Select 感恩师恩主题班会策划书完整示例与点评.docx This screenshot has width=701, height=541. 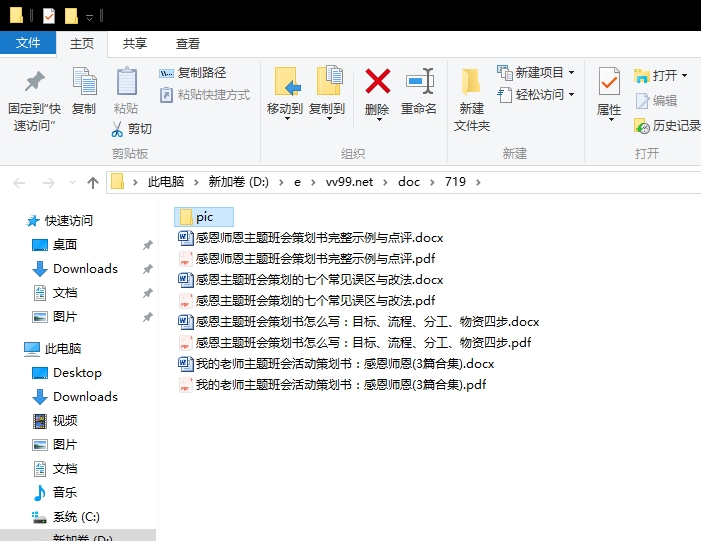(x=311, y=237)
